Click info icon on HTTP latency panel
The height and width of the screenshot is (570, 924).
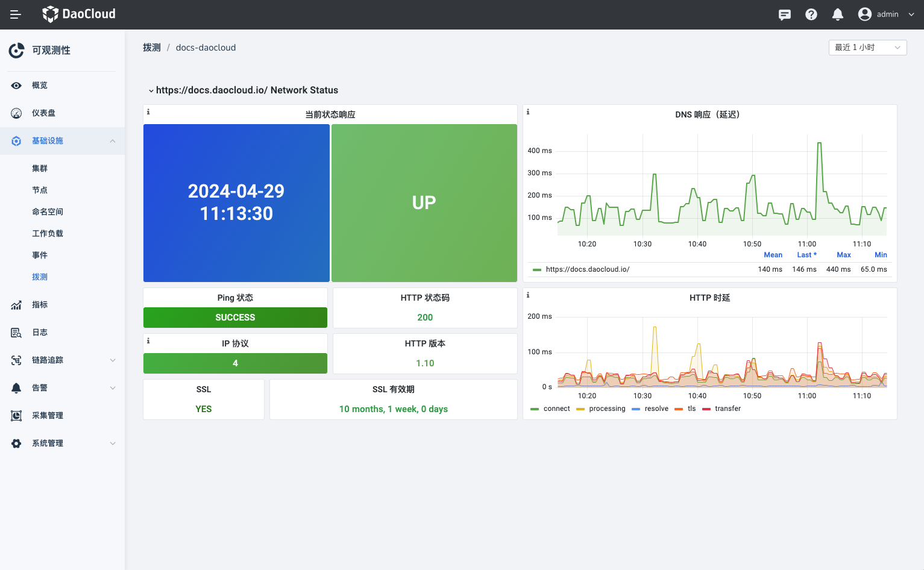coord(528,295)
